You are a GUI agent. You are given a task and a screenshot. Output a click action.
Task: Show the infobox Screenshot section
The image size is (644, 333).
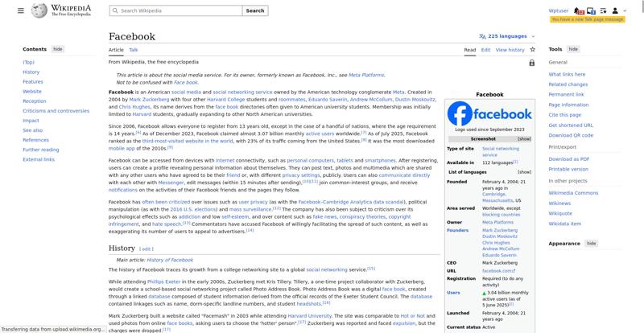point(524,138)
